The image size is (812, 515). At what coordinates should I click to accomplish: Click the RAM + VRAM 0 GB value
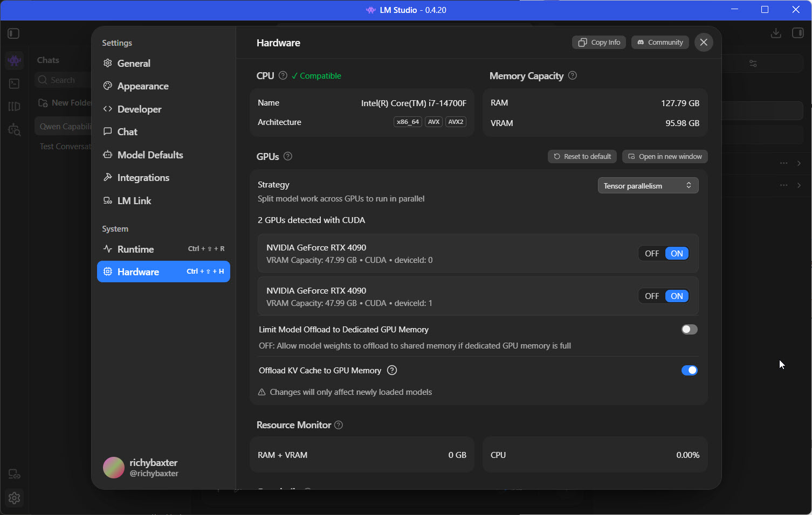click(x=457, y=455)
